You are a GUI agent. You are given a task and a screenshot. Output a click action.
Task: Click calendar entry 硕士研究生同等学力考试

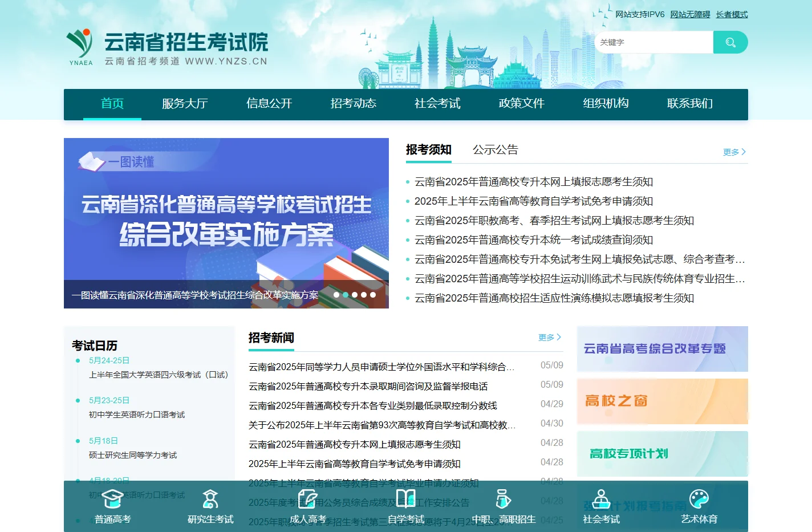click(133, 455)
